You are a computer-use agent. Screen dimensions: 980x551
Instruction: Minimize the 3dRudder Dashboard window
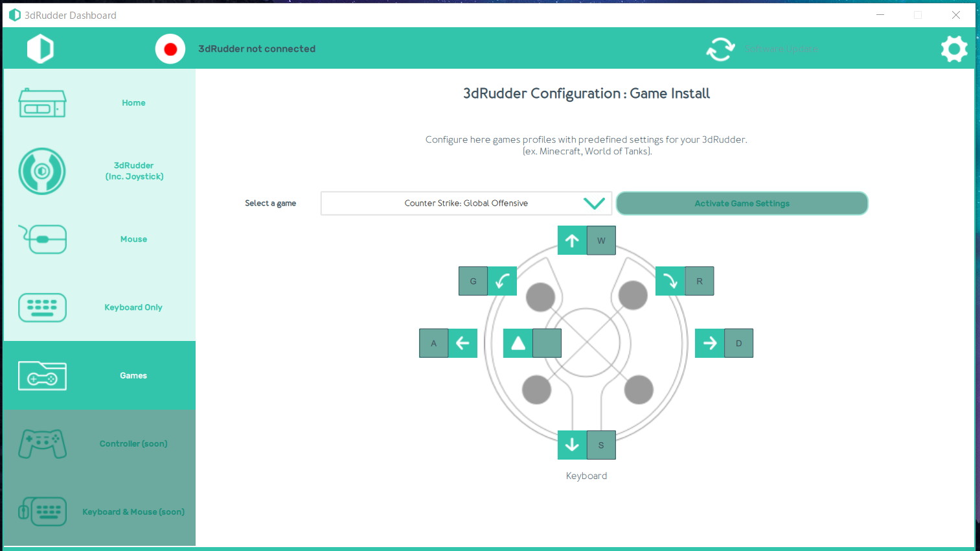coord(880,15)
